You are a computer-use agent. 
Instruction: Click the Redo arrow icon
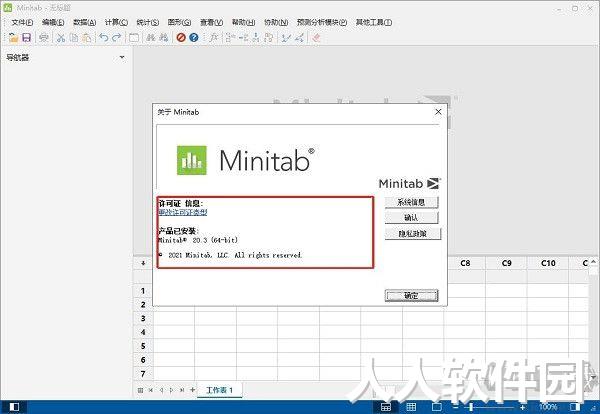tap(116, 37)
